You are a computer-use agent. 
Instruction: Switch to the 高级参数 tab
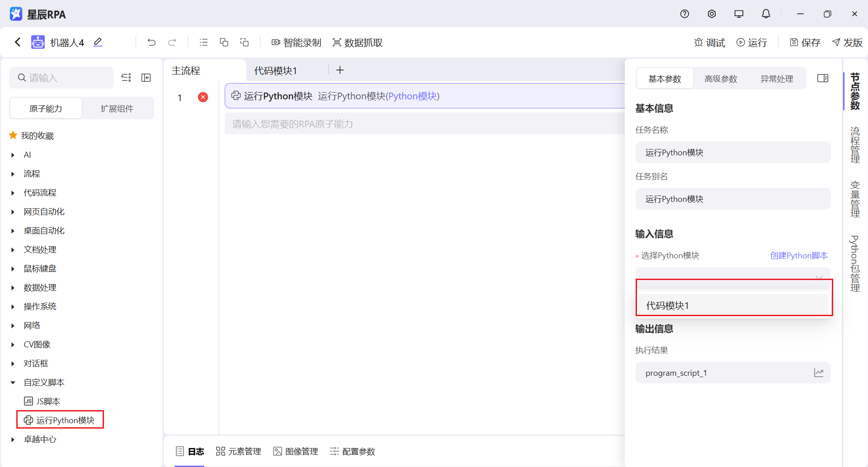[x=721, y=78]
